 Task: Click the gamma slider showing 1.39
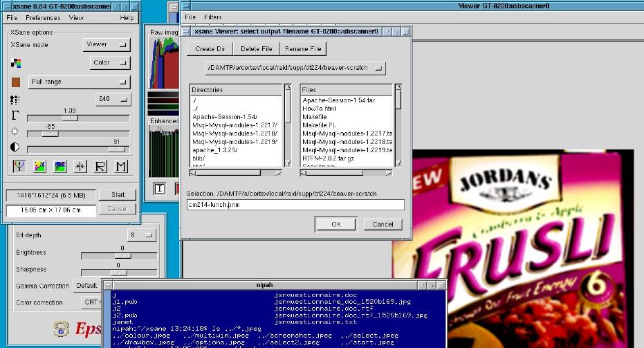click(x=70, y=118)
